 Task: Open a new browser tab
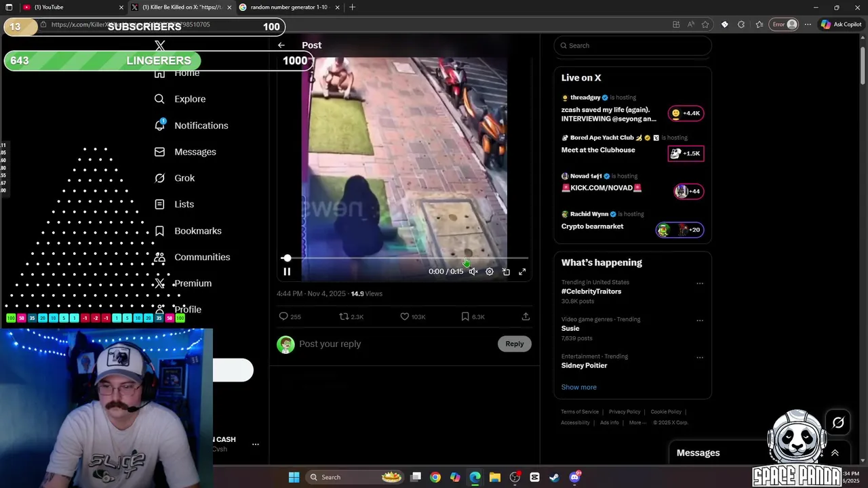pyautogui.click(x=352, y=7)
